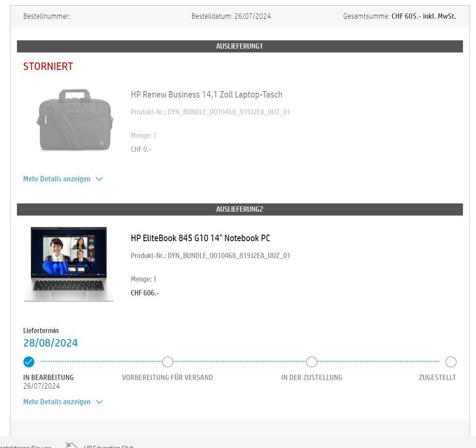The height and width of the screenshot is (448, 476).
Task: Expand Mehr Details anzeigen for the EliteBook
Action: (x=57, y=402)
